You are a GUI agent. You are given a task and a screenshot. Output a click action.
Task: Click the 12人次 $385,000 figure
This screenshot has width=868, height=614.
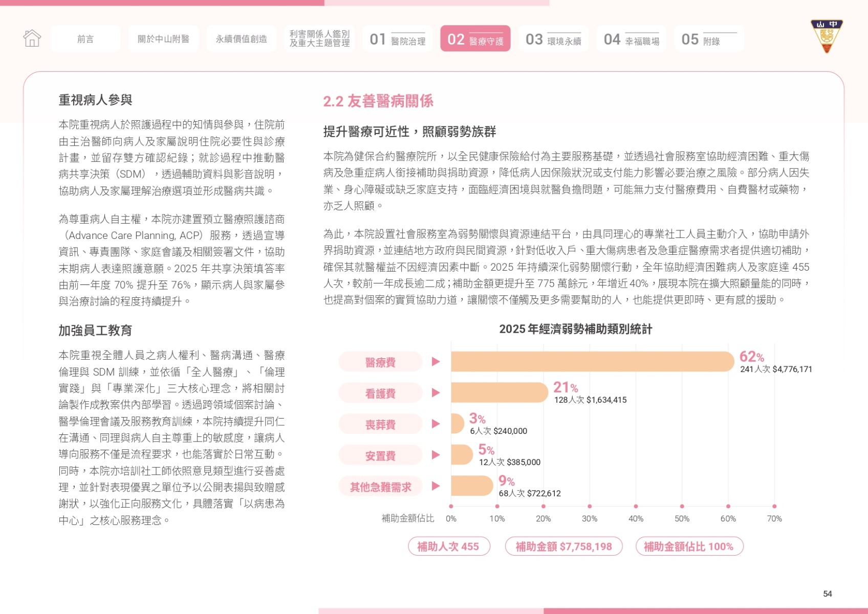click(510, 462)
